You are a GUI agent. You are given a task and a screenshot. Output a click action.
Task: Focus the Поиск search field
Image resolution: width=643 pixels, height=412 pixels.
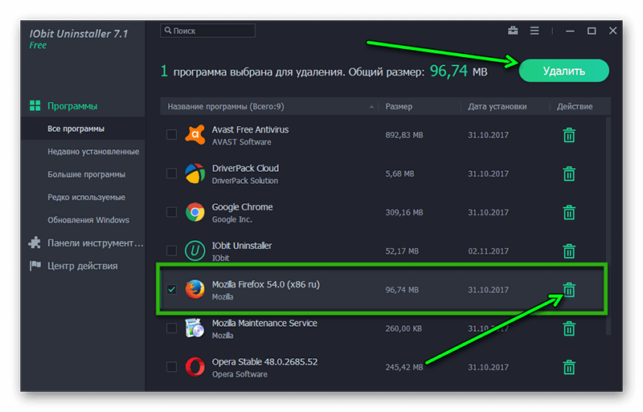(208, 31)
